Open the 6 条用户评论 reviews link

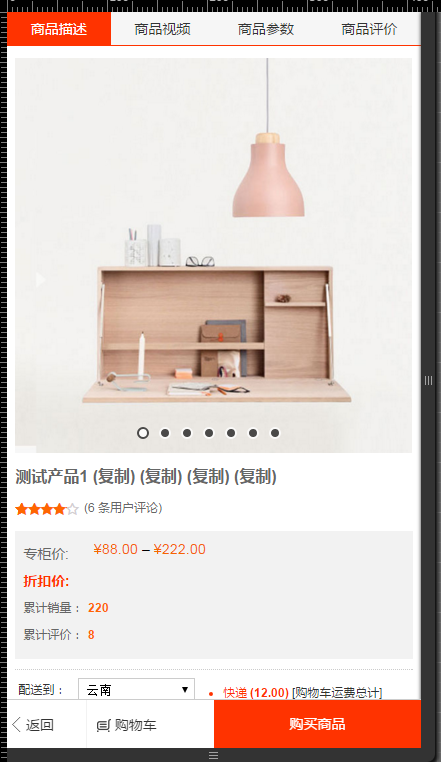(123, 508)
